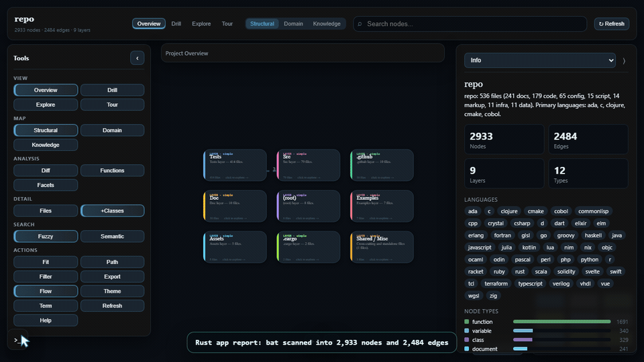Switch to the Overview tab in the header
This screenshot has width=644, height=362.
pyautogui.click(x=149, y=24)
